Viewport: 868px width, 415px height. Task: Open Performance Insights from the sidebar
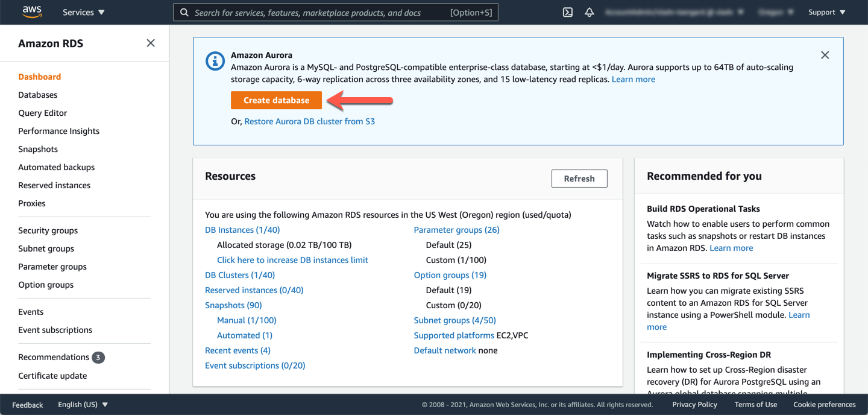coord(58,131)
